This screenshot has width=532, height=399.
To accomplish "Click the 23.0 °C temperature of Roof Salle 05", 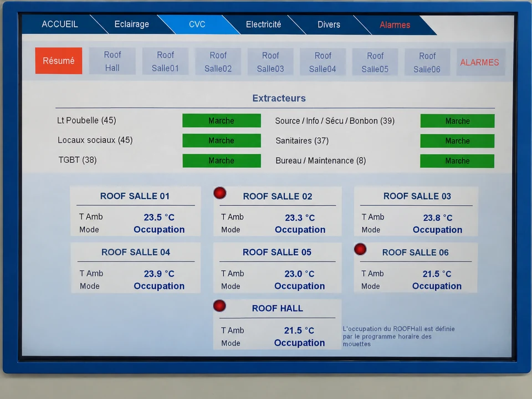I will point(299,273).
